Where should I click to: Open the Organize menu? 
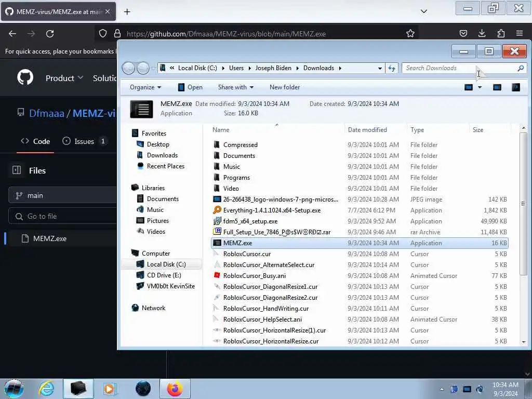click(145, 87)
